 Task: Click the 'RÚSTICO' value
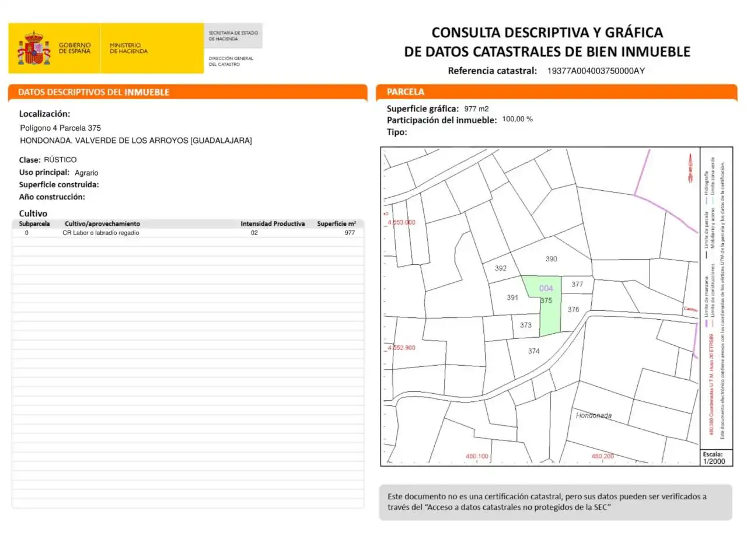click(x=60, y=160)
